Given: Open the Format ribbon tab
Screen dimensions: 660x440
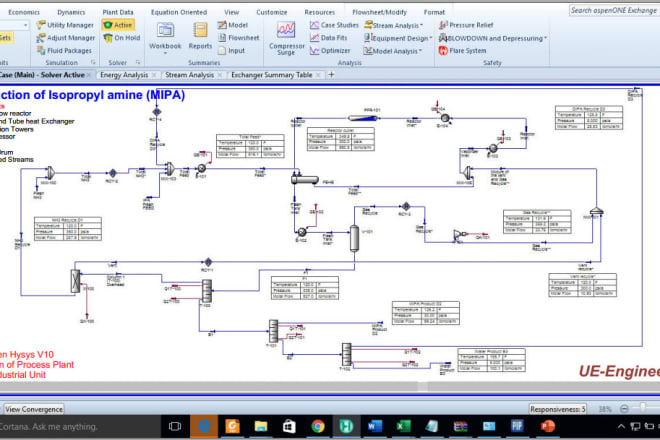Looking at the screenshot, I should (x=434, y=12).
